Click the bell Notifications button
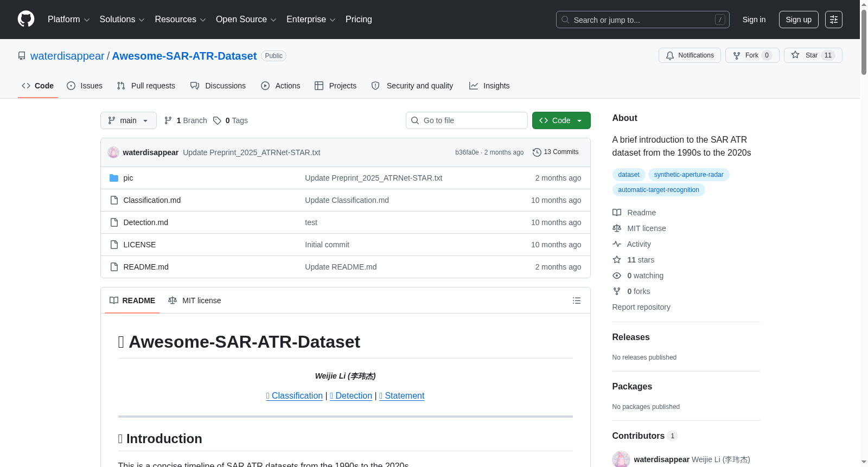Image resolution: width=868 pixels, height=467 pixels. pos(690,55)
